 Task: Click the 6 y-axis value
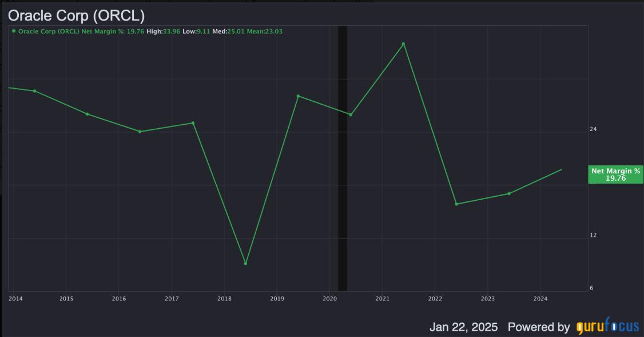coord(591,288)
